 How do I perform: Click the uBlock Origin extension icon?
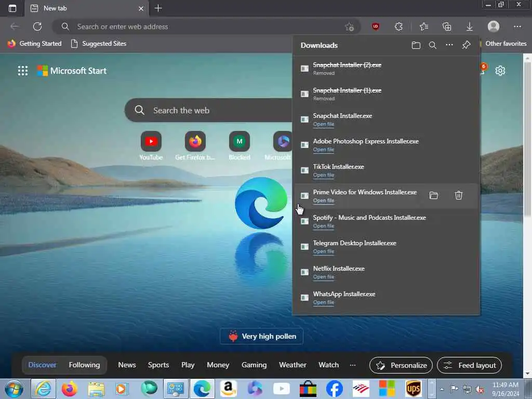pos(375,26)
